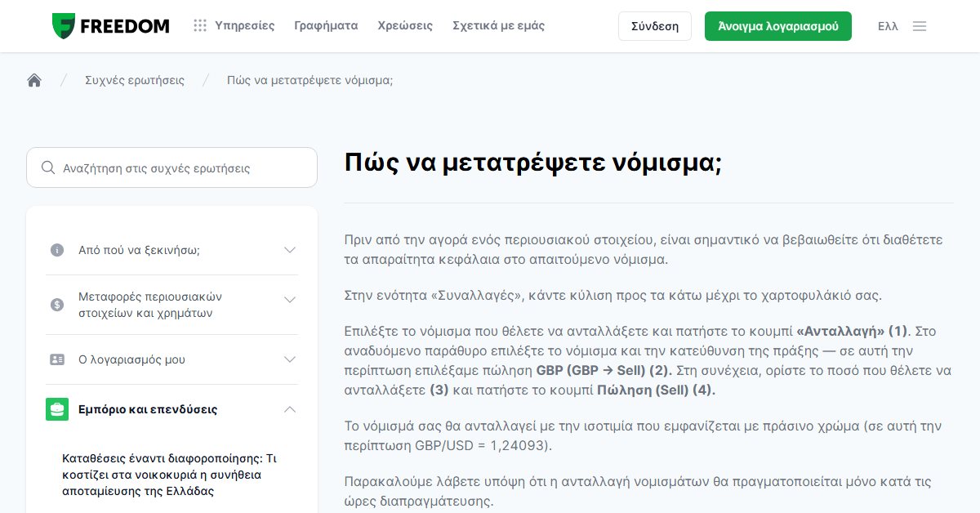Open the services grid icon
Image resolution: width=980 pixels, height=513 pixels.
click(x=200, y=26)
